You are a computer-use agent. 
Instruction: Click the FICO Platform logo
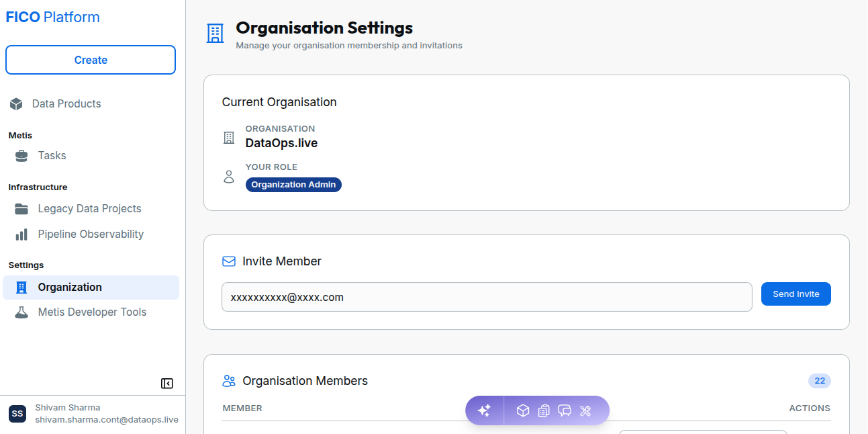point(53,17)
